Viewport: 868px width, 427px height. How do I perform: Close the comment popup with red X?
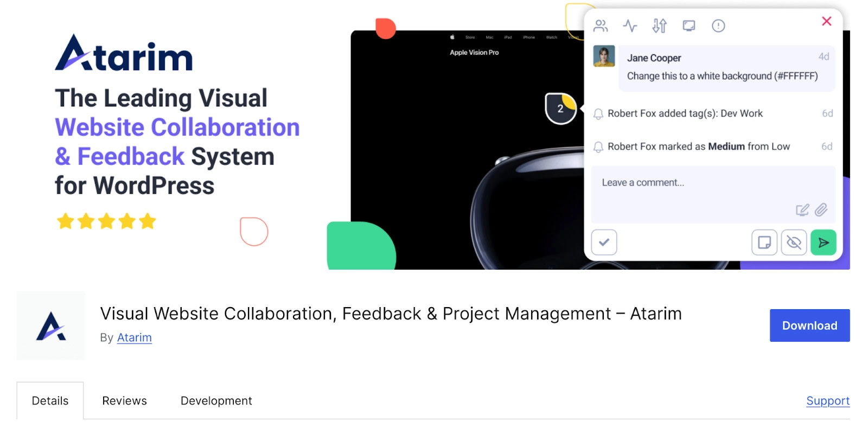pyautogui.click(x=826, y=21)
